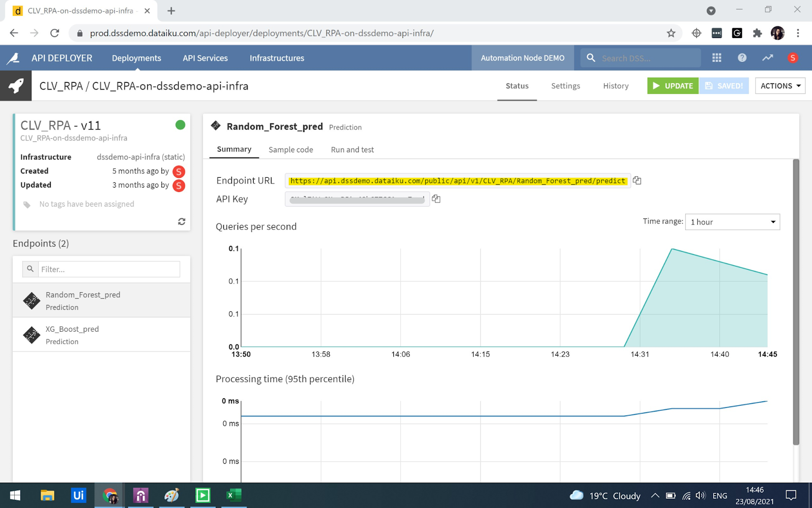This screenshot has width=812, height=508.
Task: Switch to the Status tab
Action: point(517,86)
